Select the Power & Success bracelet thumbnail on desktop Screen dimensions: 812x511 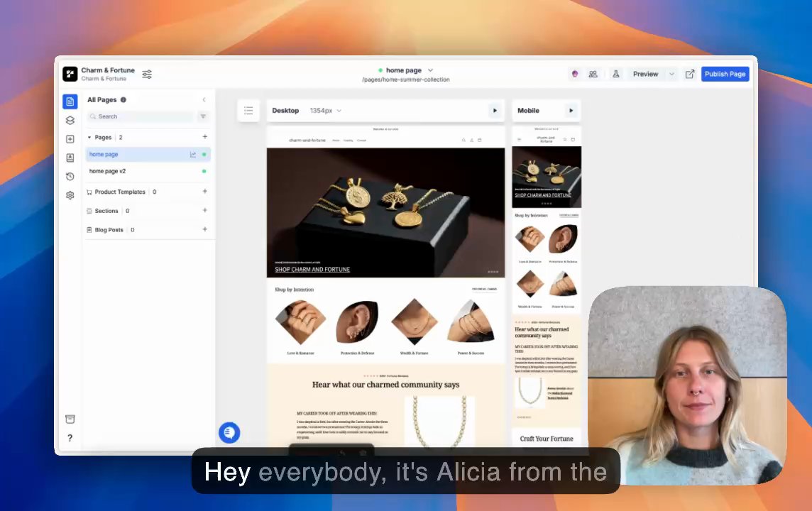(x=471, y=322)
